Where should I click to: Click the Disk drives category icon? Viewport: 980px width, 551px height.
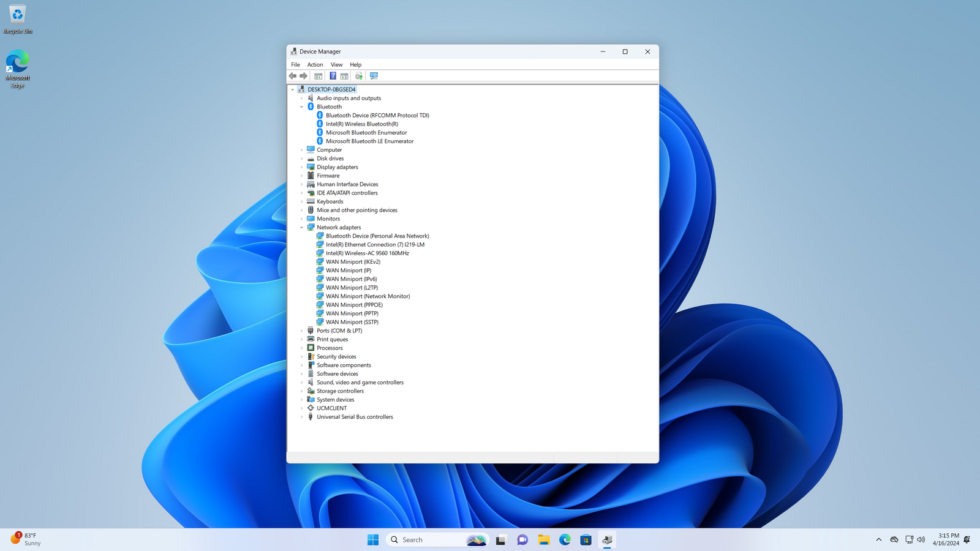(x=311, y=159)
